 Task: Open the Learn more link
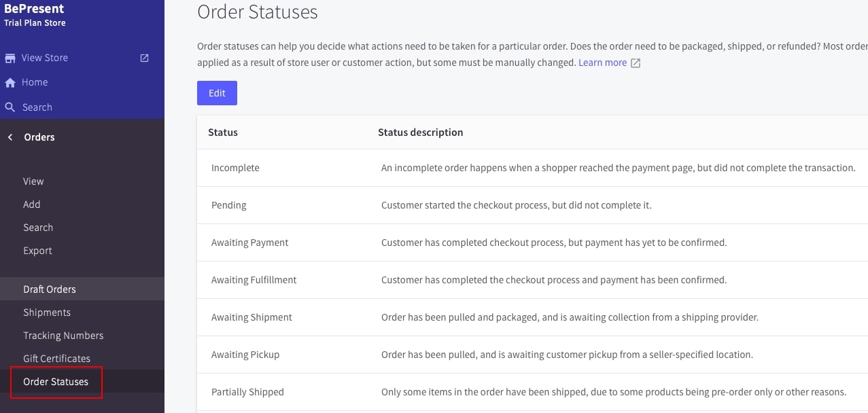point(602,62)
